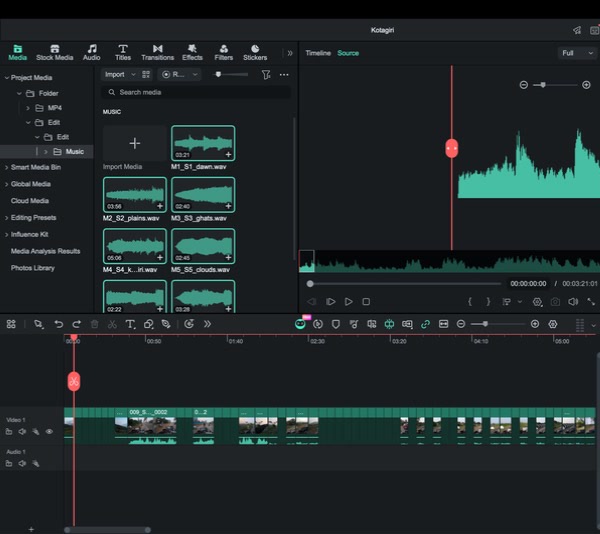Expand Editing Presets
Image resolution: width=600 pixels, height=534 pixels.
pos(7,218)
